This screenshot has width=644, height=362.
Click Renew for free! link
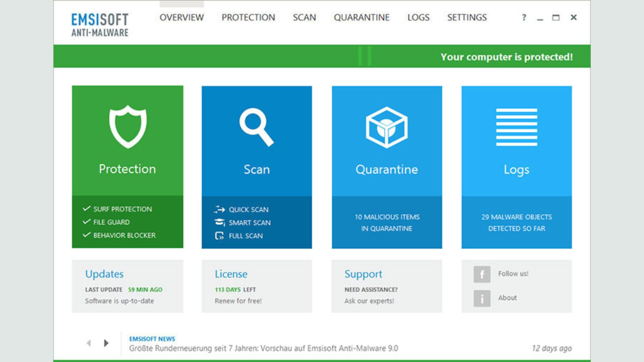(x=238, y=301)
